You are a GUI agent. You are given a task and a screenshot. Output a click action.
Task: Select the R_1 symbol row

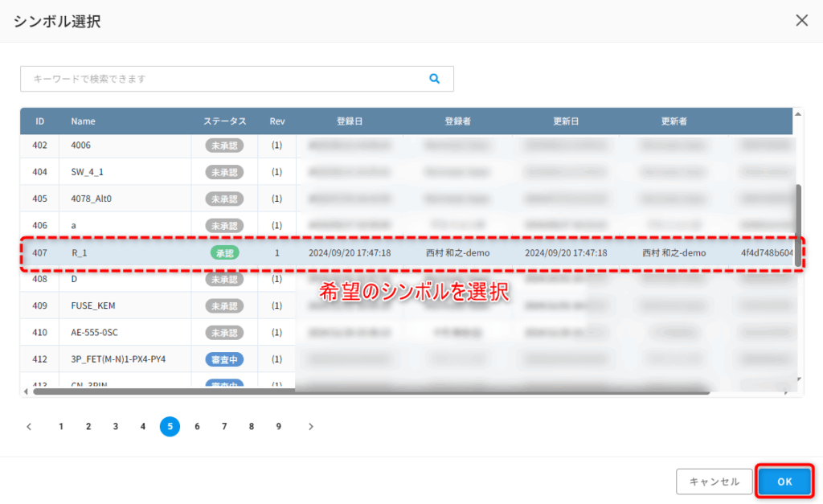point(407,252)
